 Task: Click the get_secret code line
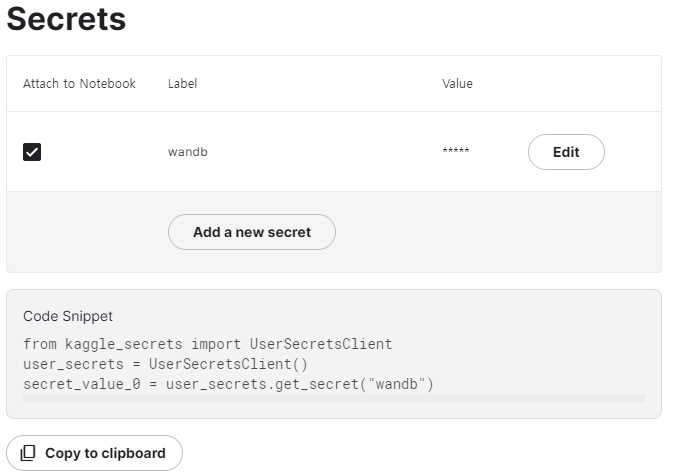pyautogui.click(x=228, y=384)
